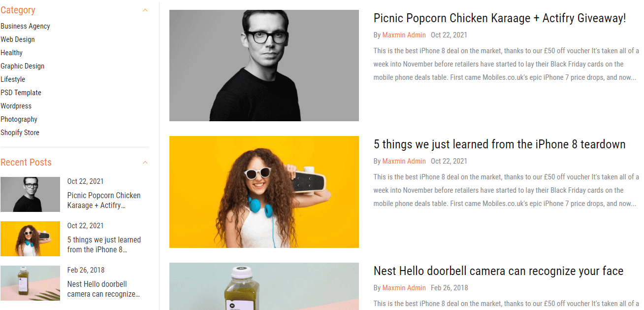Open recent post '5 things we just learned' link
The width and height of the screenshot is (644, 310).
[x=104, y=245]
